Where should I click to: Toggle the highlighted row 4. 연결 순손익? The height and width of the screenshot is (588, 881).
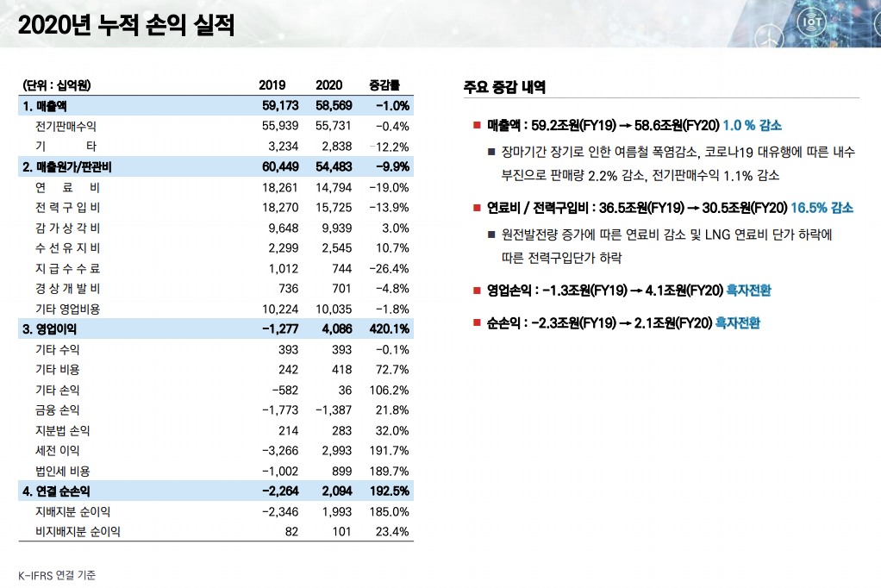click(x=172, y=490)
